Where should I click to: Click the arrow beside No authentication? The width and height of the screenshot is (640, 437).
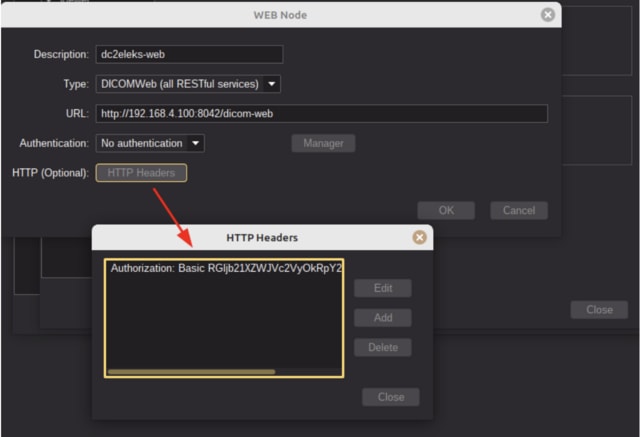coord(195,143)
